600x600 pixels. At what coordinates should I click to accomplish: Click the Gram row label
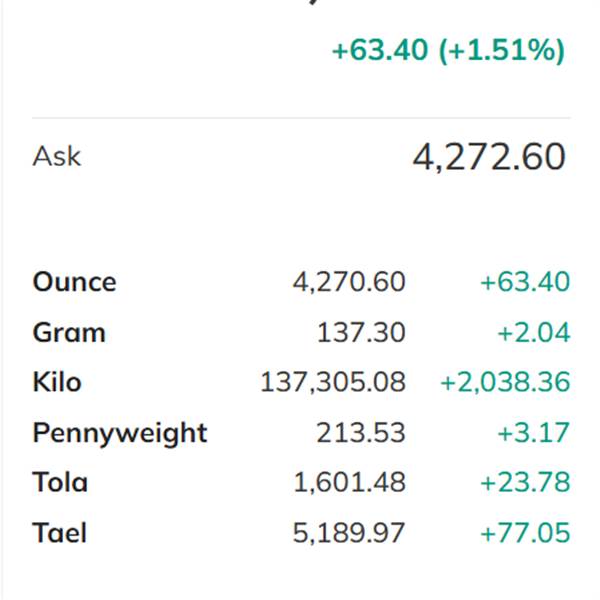click(x=69, y=332)
